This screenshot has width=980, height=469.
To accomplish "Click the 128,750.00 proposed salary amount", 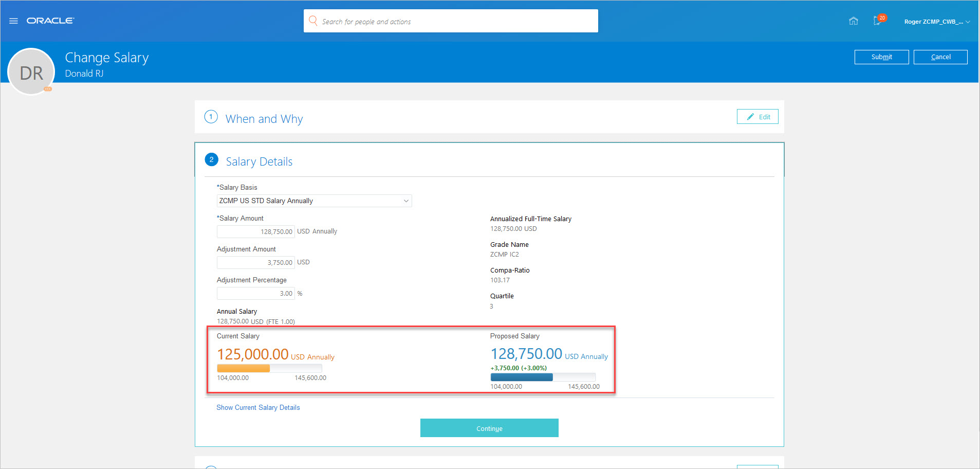I will (526, 354).
